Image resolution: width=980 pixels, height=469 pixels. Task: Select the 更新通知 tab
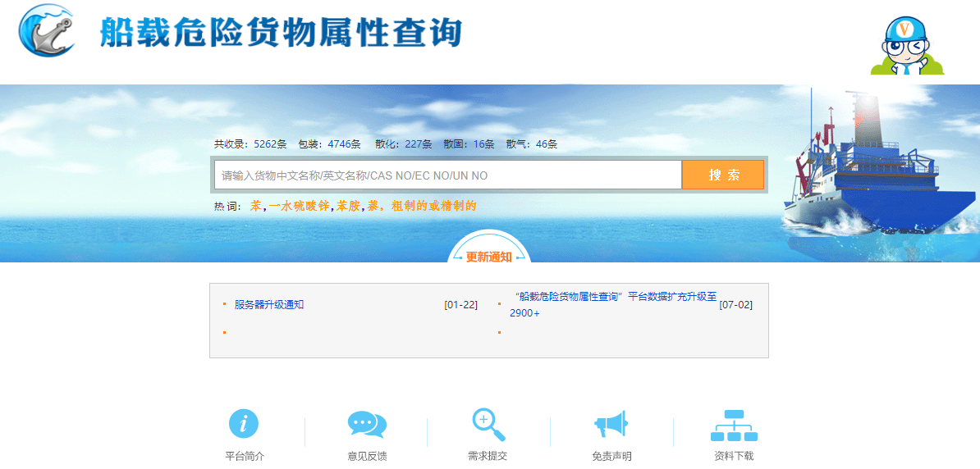489,257
